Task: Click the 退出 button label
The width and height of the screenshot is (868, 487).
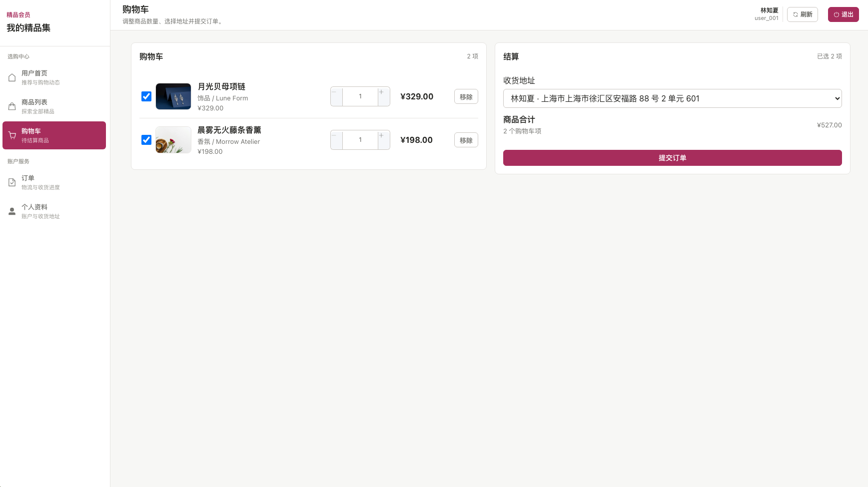Action: 848,14
